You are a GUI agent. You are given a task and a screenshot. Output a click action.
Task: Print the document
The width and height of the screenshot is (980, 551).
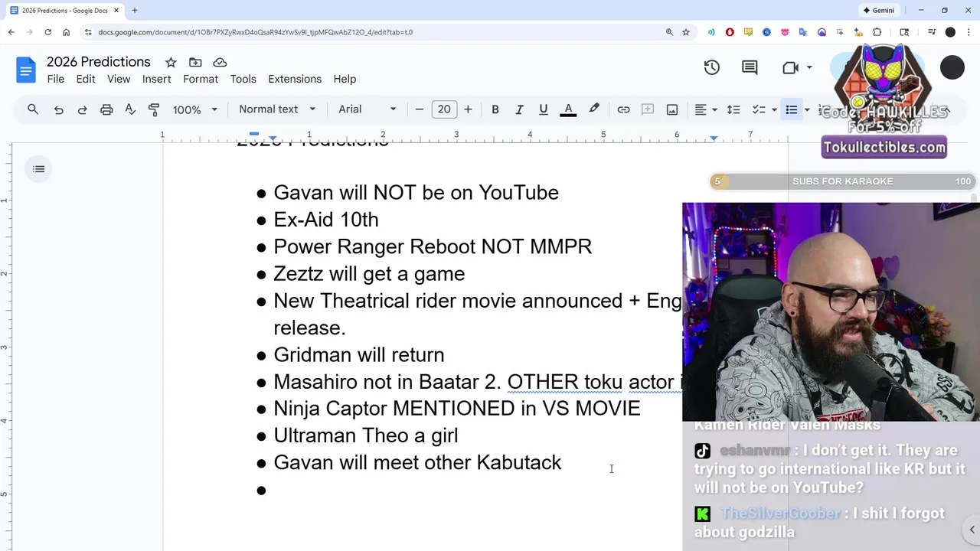click(106, 109)
